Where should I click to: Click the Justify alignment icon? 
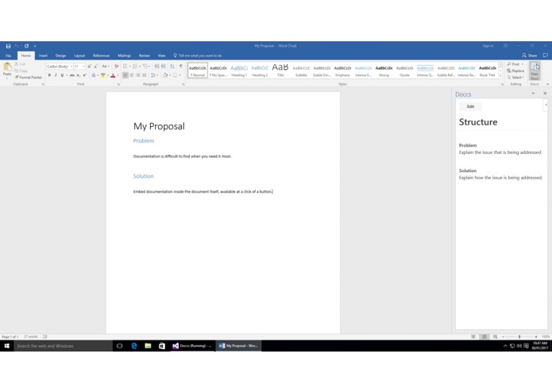[x=145, y=75]
